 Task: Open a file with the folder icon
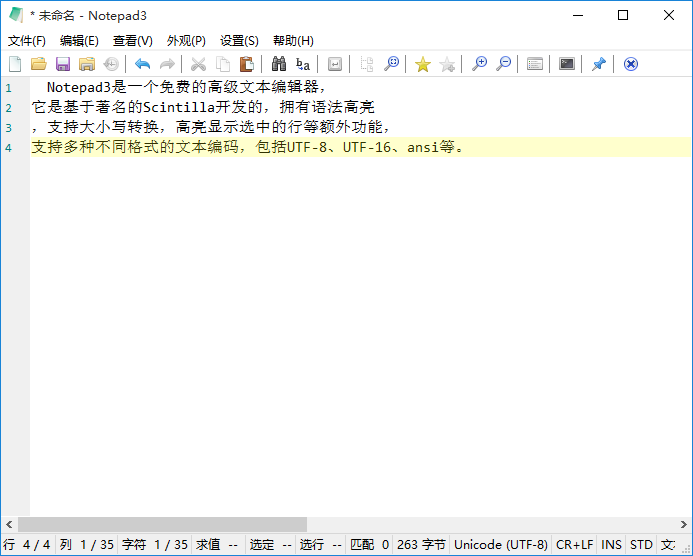39,64
